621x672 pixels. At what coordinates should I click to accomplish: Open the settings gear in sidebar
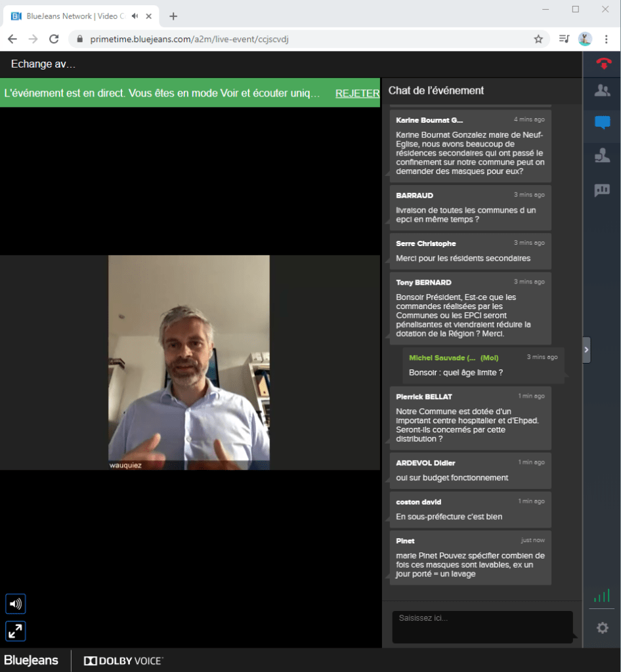[x=602, y=628]
